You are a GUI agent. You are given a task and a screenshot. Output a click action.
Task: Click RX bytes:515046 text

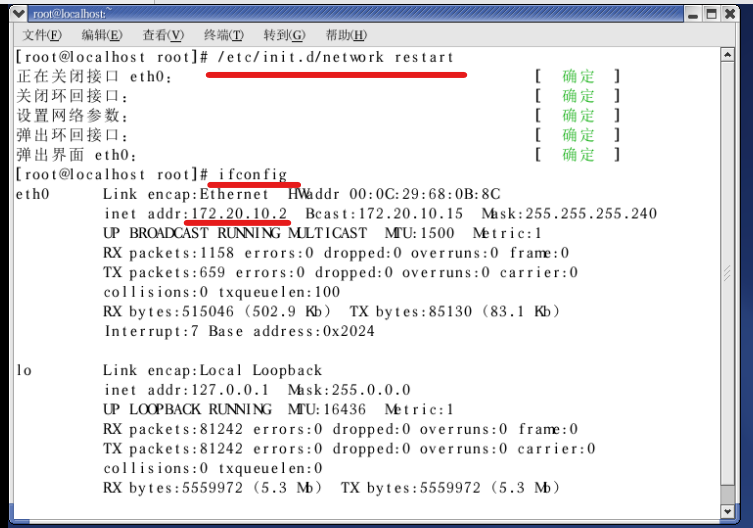[169, 311]
